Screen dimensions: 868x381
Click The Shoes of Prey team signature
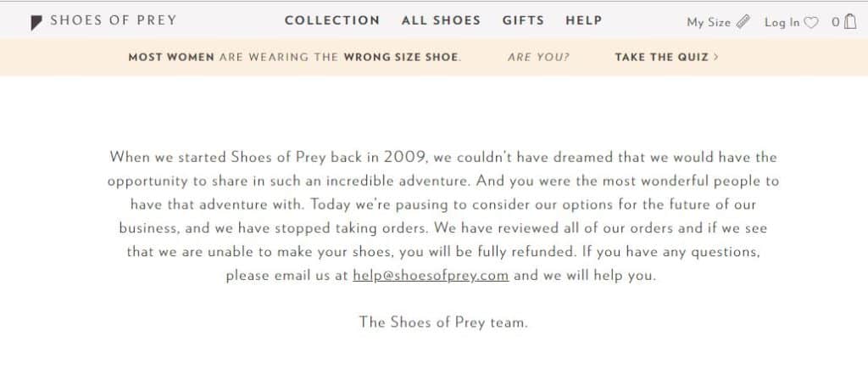click(443, 322)
